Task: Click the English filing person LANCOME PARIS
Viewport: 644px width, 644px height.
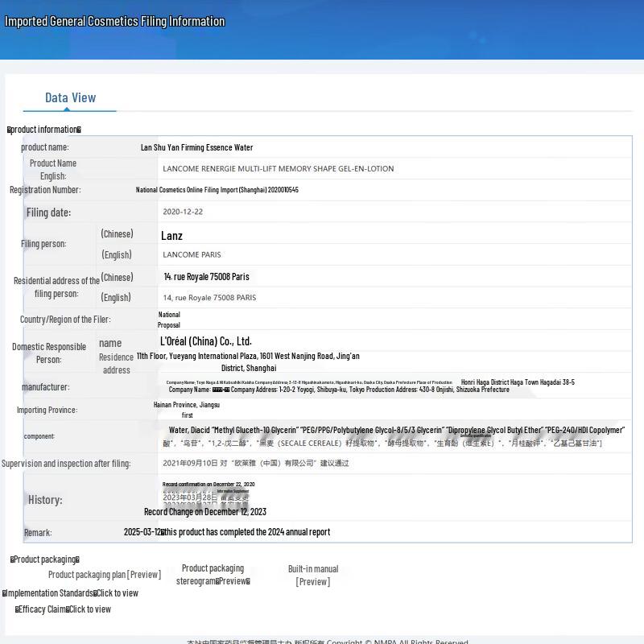Action: click(x=192, y=254)
